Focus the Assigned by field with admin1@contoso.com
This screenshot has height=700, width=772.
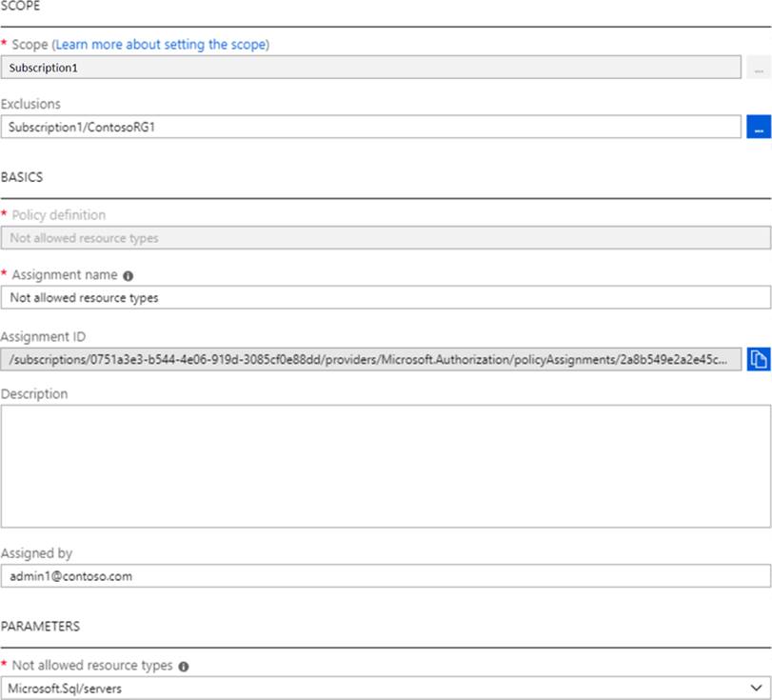(386, 575)
